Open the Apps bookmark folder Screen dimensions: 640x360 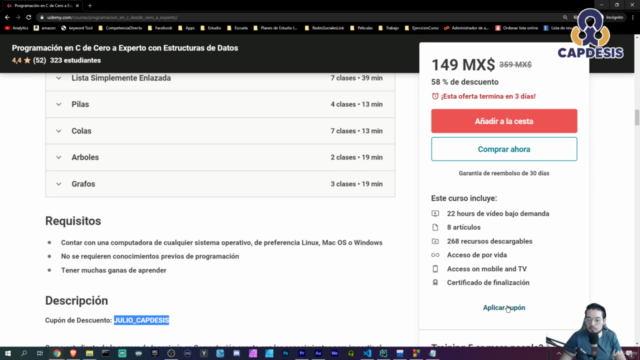(x=187, y=28)
